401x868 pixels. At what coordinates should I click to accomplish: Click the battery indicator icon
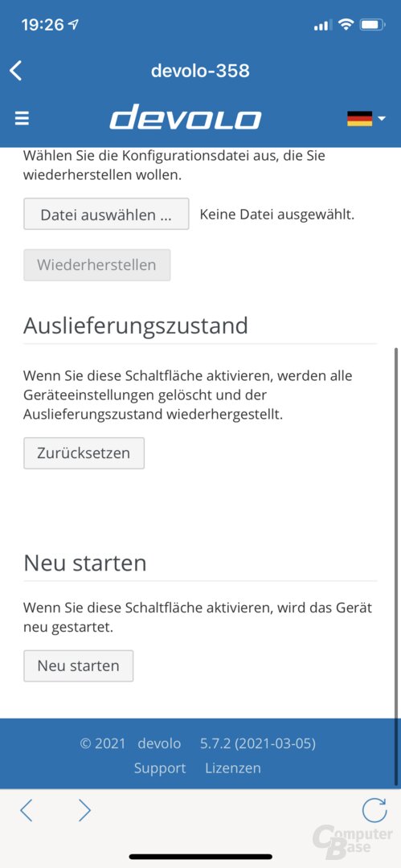(372, 24)
